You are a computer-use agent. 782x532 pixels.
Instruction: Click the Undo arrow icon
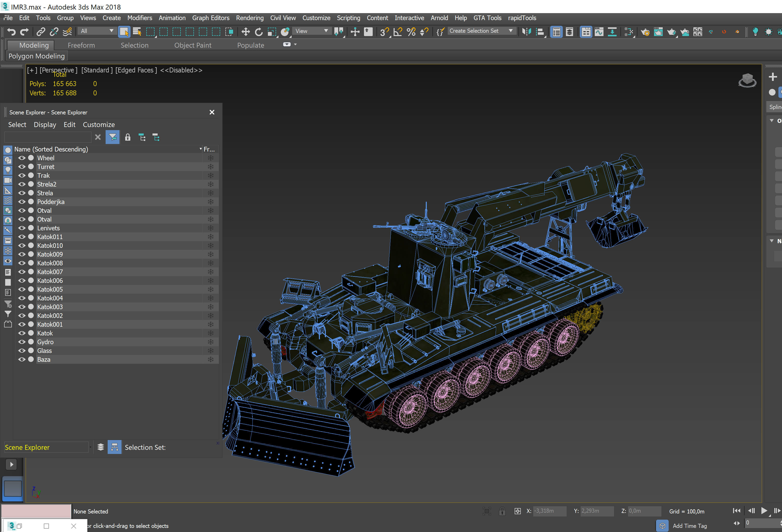click(x=11, y=32)
